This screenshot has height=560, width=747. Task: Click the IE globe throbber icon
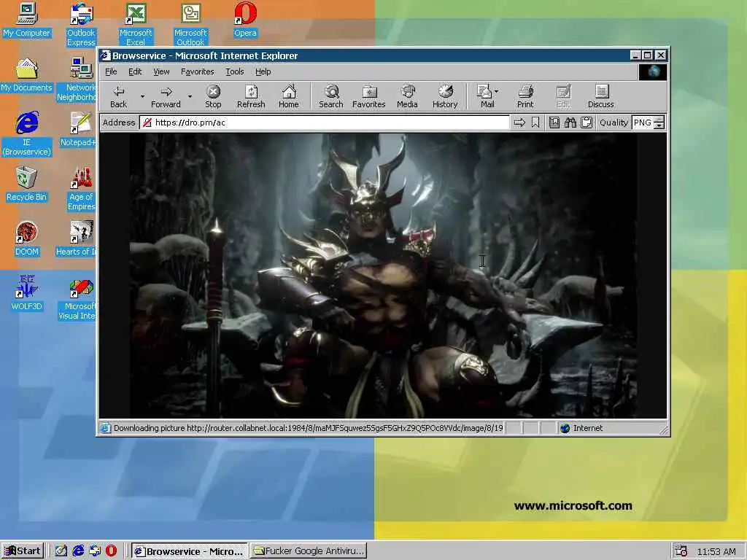[x=653, y=72]
